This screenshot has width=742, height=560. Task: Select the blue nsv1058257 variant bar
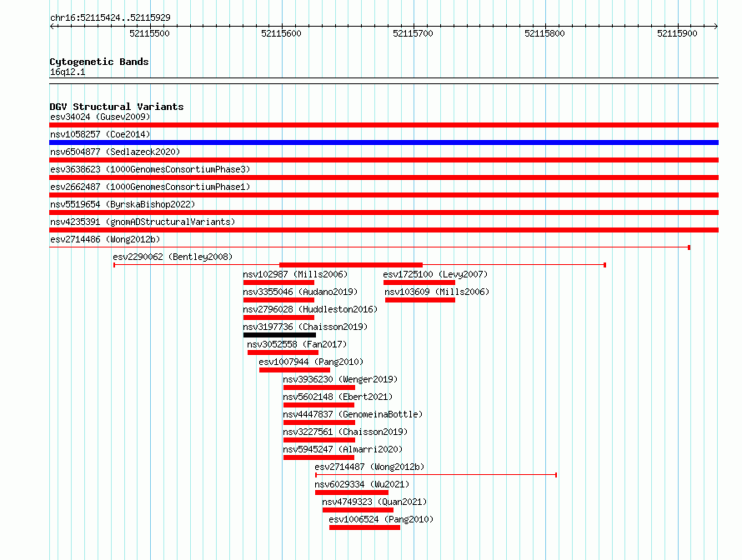pyautogui.click(x=384, y=142)
